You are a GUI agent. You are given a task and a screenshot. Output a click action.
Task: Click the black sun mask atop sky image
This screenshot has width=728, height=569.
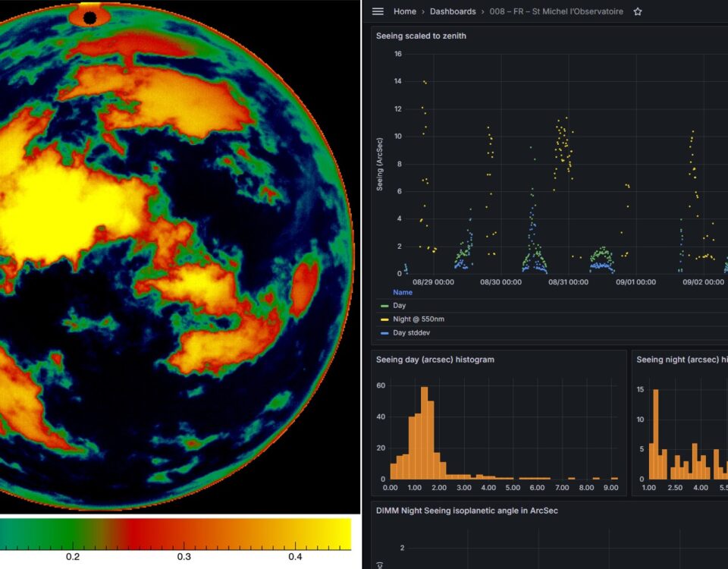89,17
